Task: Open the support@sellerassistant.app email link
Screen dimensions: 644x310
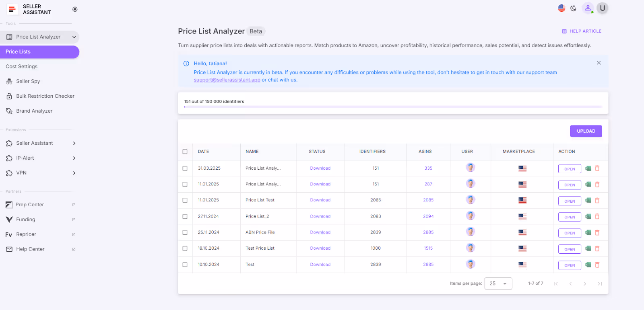Action: 227,80
